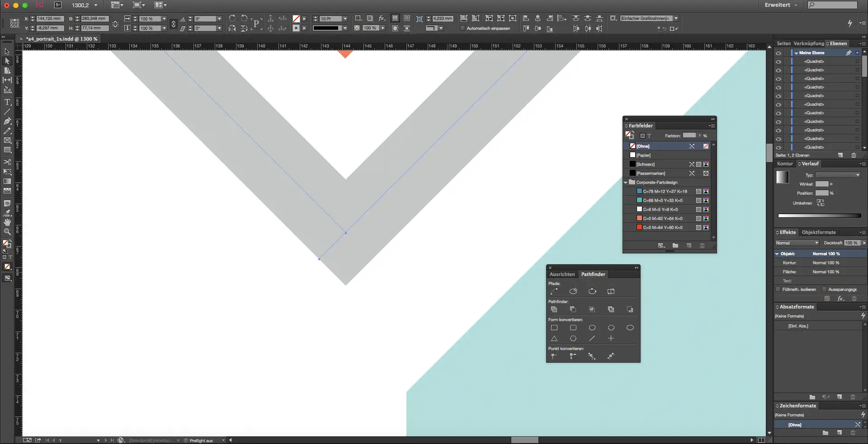The width and height of the screenshot is (868, 444).
Task: Hide the Meine Ebene layer visibility
Action: [x=778, y=53]
